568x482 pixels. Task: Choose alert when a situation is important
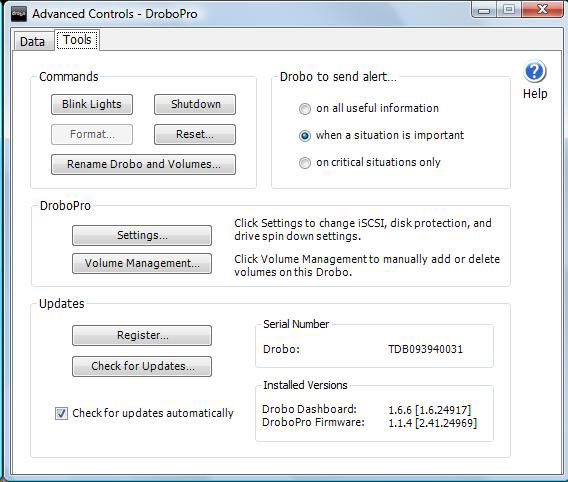305,136
